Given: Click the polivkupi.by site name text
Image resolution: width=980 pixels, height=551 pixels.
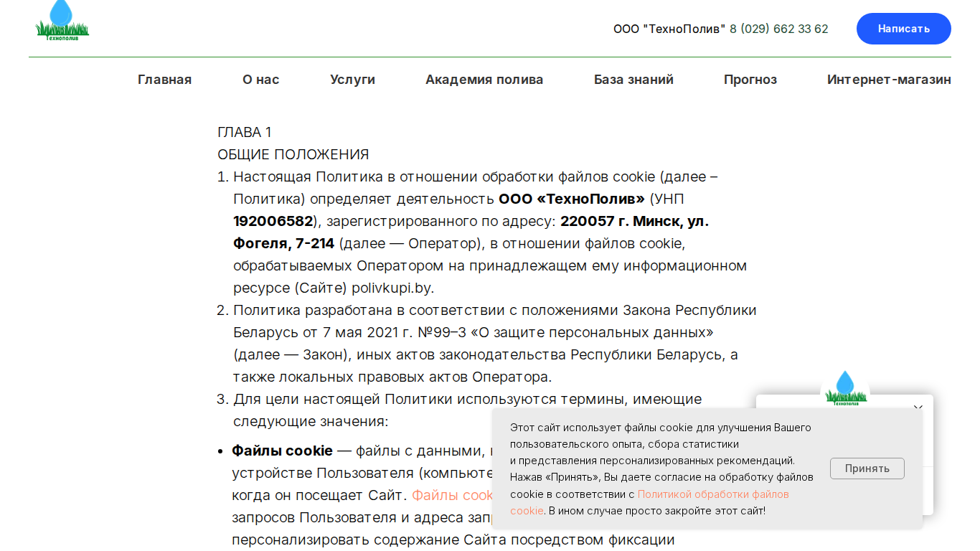Looking at the screenshot, I should (x=392, y=288).
